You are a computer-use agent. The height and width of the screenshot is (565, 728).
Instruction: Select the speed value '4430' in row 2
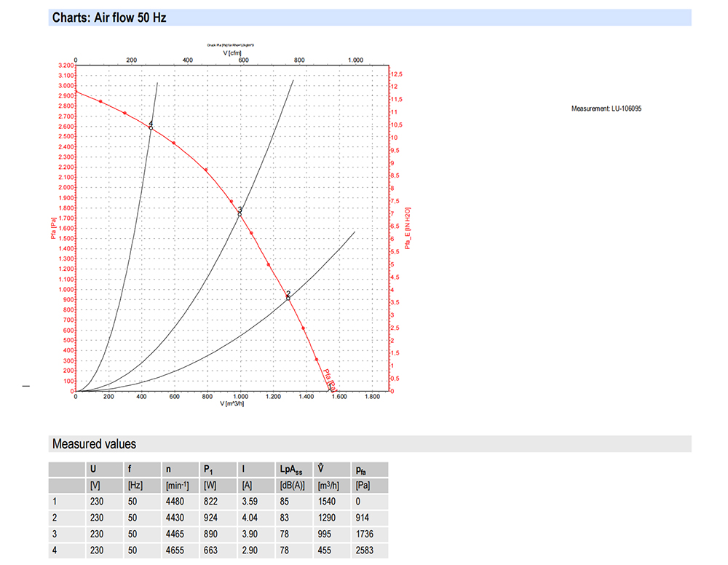click(175, 518)
